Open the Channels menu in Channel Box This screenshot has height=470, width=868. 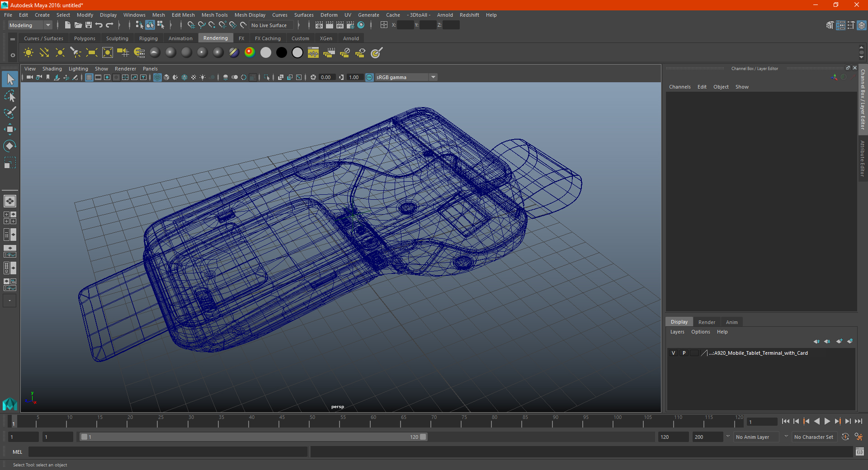679,87
